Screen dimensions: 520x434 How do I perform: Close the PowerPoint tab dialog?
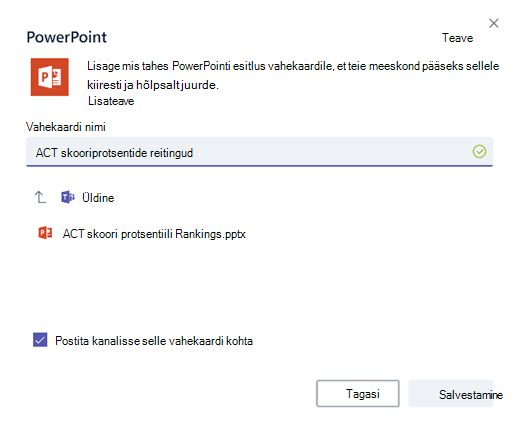pos(493,23)
